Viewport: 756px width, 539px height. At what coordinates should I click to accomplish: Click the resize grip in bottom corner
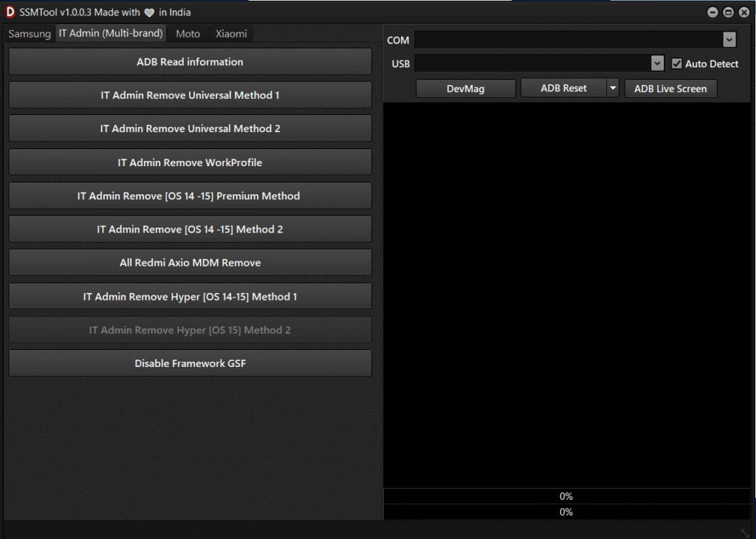coord(745,532)
